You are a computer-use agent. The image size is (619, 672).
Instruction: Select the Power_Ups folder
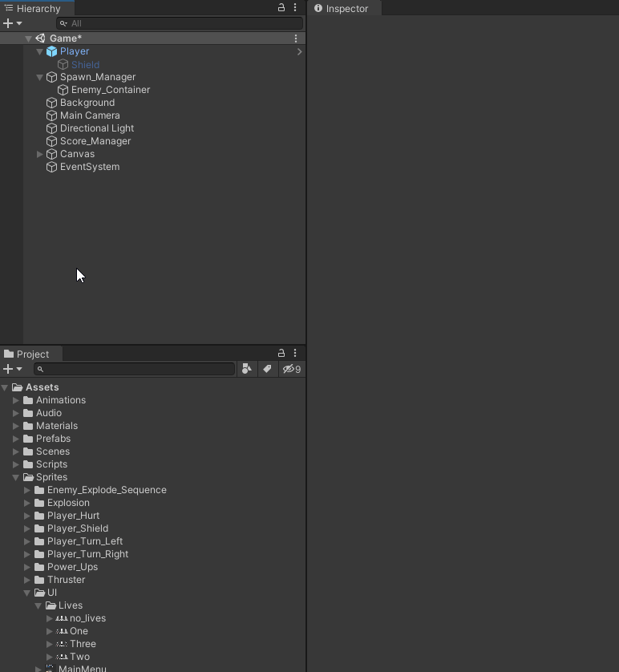72,568
